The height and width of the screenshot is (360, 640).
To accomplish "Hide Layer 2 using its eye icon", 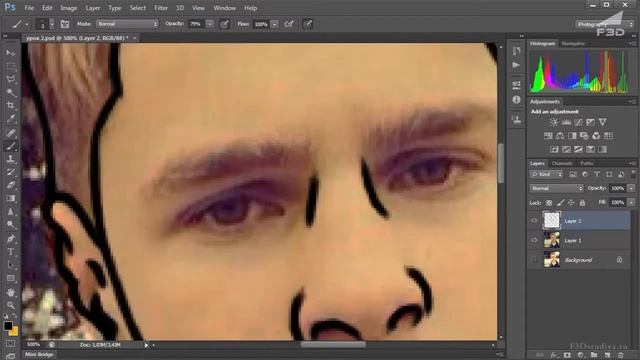I will [x=534, y=220].
